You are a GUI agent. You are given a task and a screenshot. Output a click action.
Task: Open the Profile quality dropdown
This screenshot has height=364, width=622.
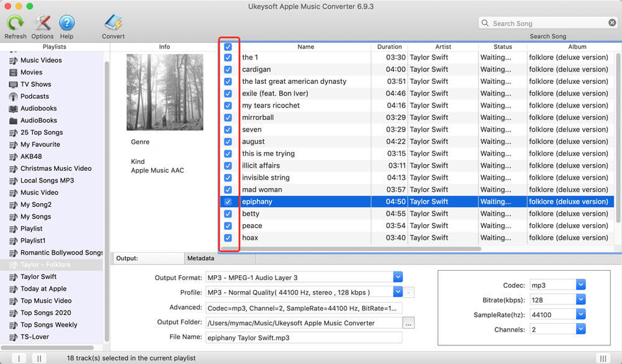tap(398, 292)
